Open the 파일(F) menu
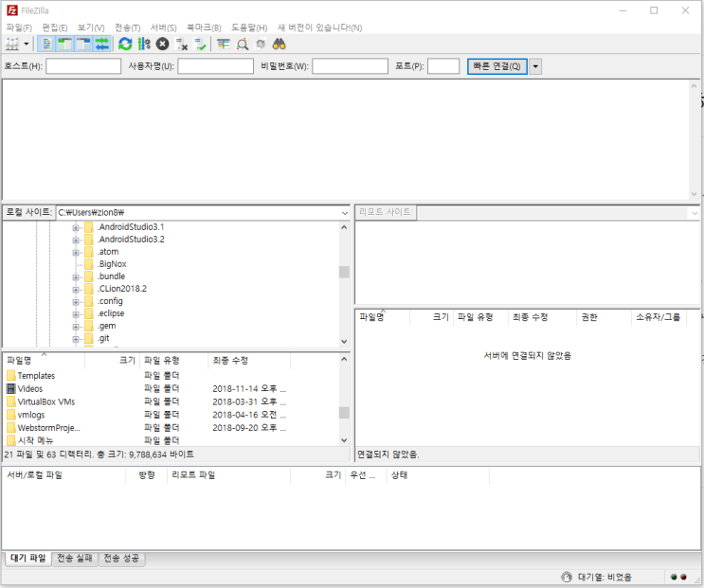The image size is (704, 588). [19, 27]
